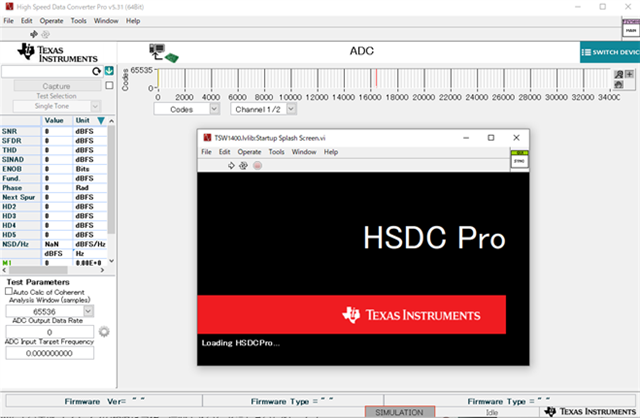Click the splash screen VI icon at top-right
The image size is (640, 418).
point(519,159)
